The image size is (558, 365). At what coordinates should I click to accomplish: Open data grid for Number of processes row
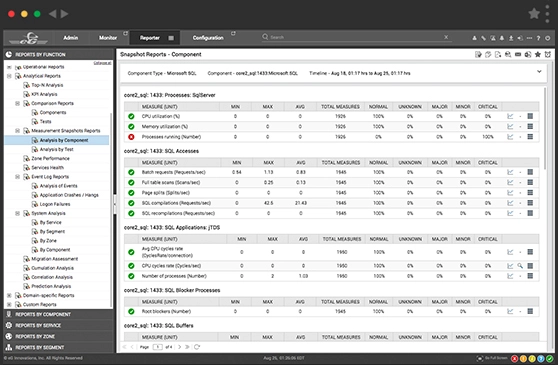[530, 276]
